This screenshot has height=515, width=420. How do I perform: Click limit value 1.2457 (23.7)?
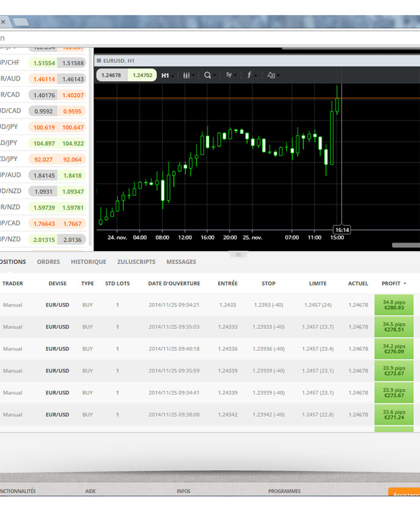(318, 327)
